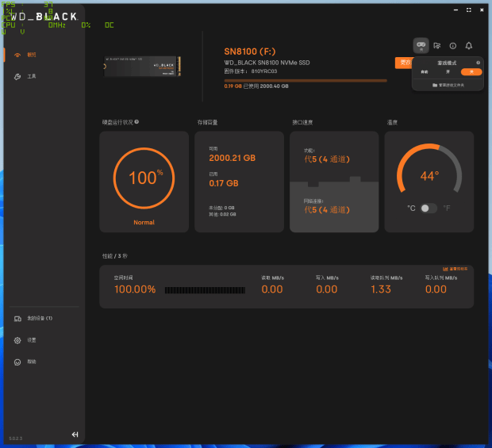Set game mode to Off
492x448 pixels.
click(471, 72)
